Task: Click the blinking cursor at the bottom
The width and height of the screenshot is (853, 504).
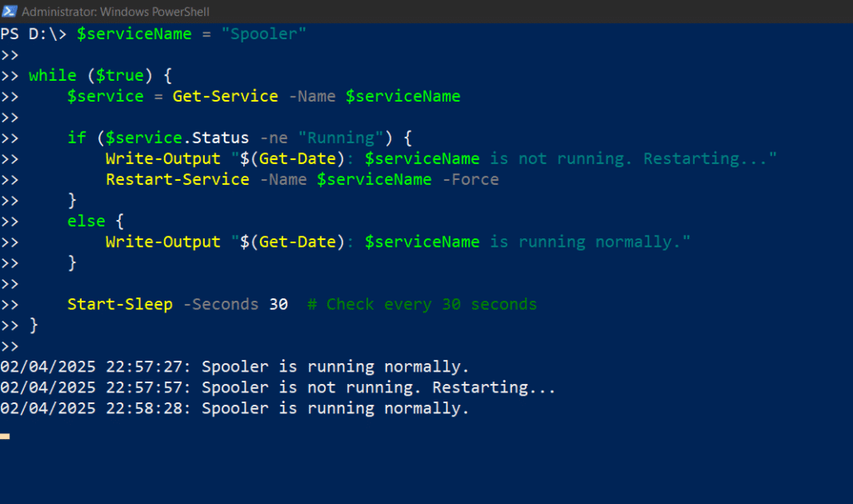Action: [x=5, y=436]
